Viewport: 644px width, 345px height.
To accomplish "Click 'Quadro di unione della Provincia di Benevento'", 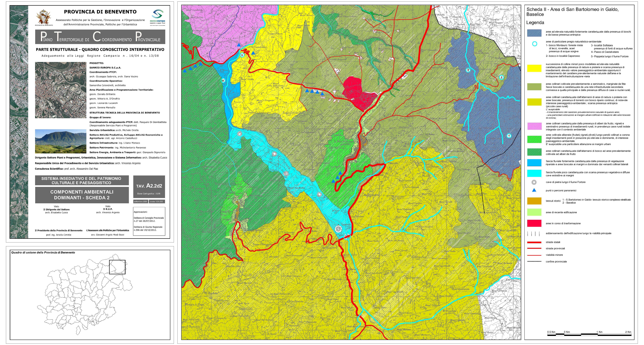I will point(43,253).
